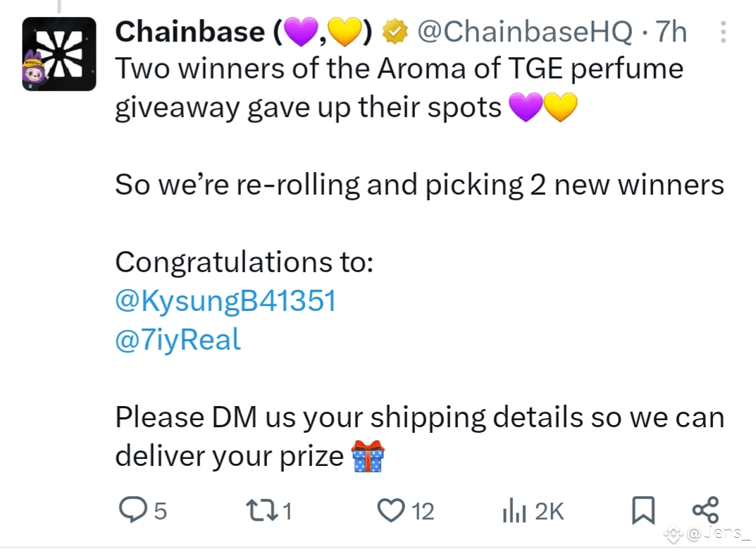The height and width of the screenshot is (552, 756).
Task: Share the tweet using share icon
Action: (x=706, y=510)
